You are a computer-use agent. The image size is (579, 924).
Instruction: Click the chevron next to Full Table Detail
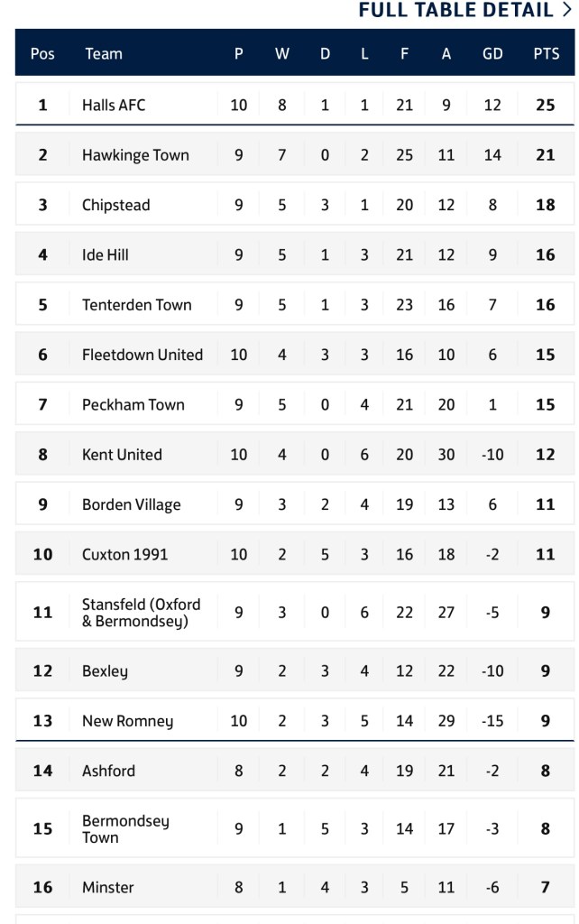566,11
